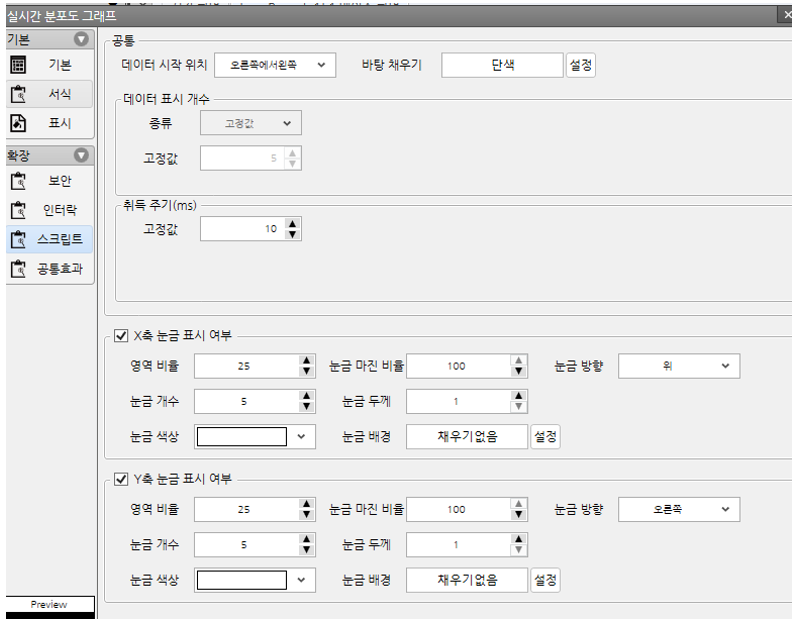
Task: Open X축 눈금 색상 dropdown arrow
Action: coord(301,436)
